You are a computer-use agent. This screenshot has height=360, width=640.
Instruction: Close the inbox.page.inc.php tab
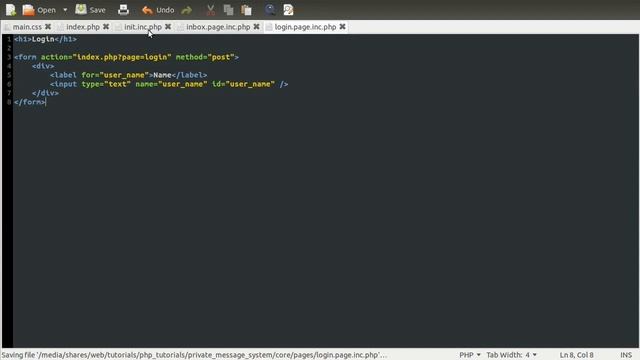[256, 27]
